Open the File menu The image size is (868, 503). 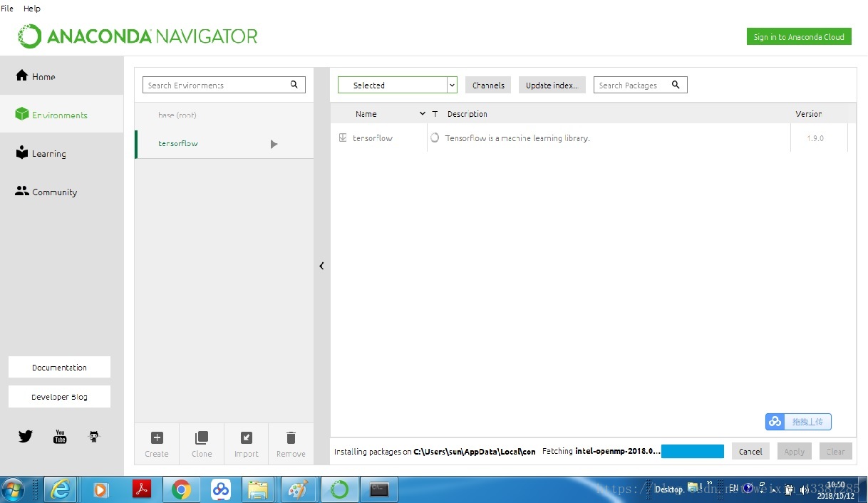(x=7, y=9)
